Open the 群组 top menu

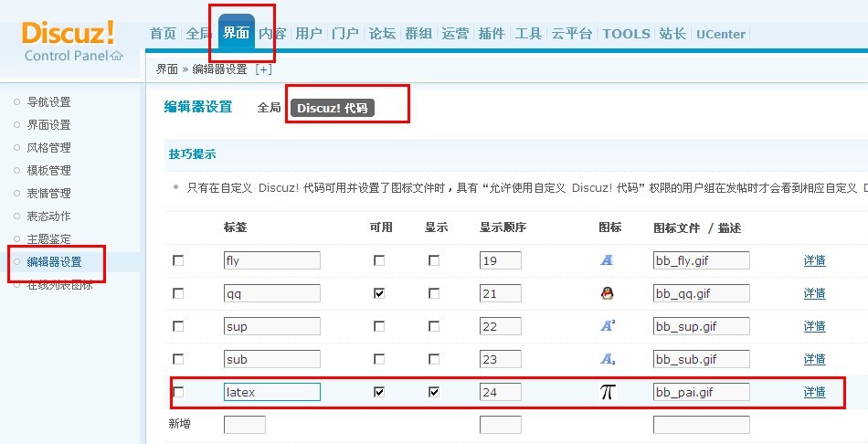418,34
